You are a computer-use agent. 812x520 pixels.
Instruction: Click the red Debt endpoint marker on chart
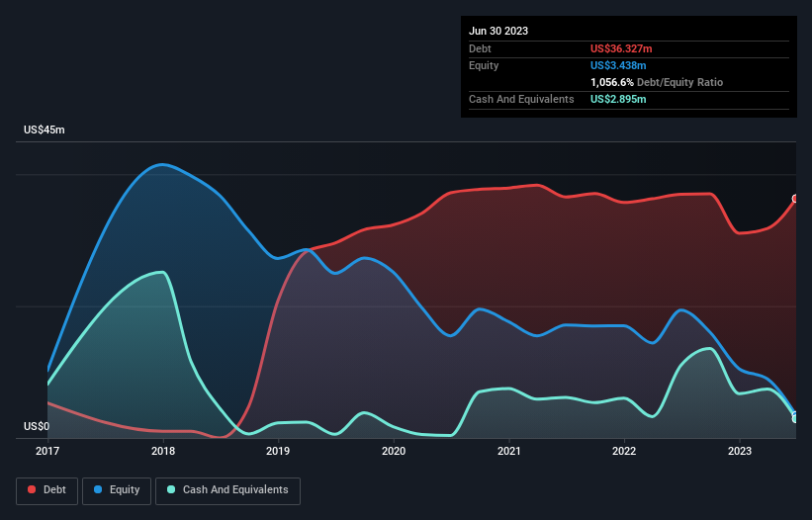(x=796, y=199)
